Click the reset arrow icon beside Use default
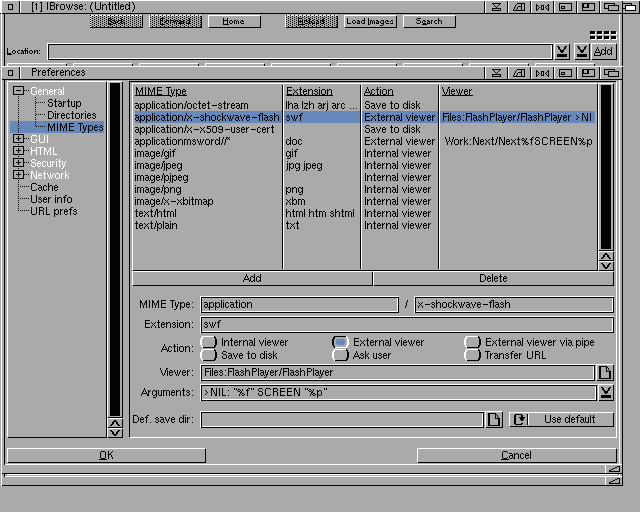640x512 pixels. [519, 420]
